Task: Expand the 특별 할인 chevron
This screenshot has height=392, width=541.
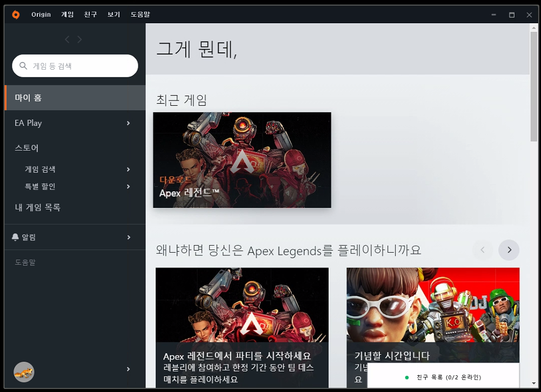Action: [128, 186]
